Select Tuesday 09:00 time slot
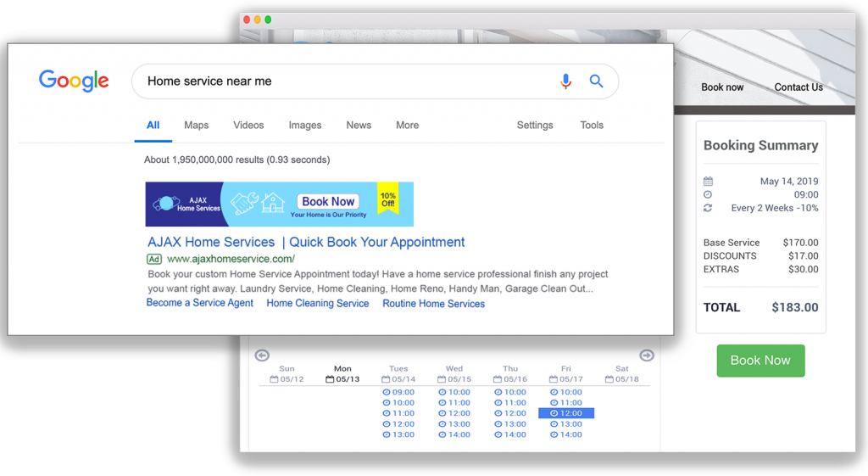 coord(398,392)
